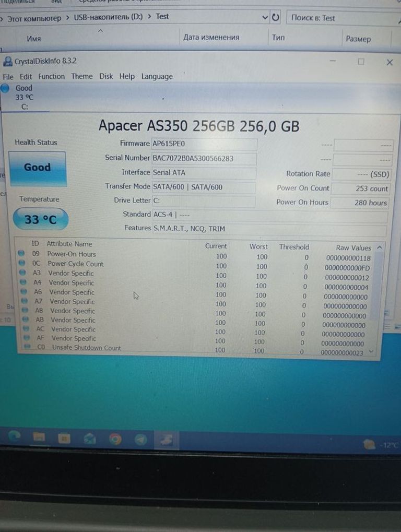Image resolution: width=401 pixels, height=532 pixels.
Task: Open the Help menu
Action: 127,76
